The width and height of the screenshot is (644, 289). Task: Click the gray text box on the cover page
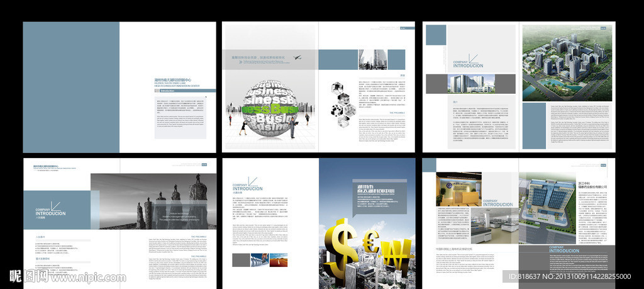[180, 118]
